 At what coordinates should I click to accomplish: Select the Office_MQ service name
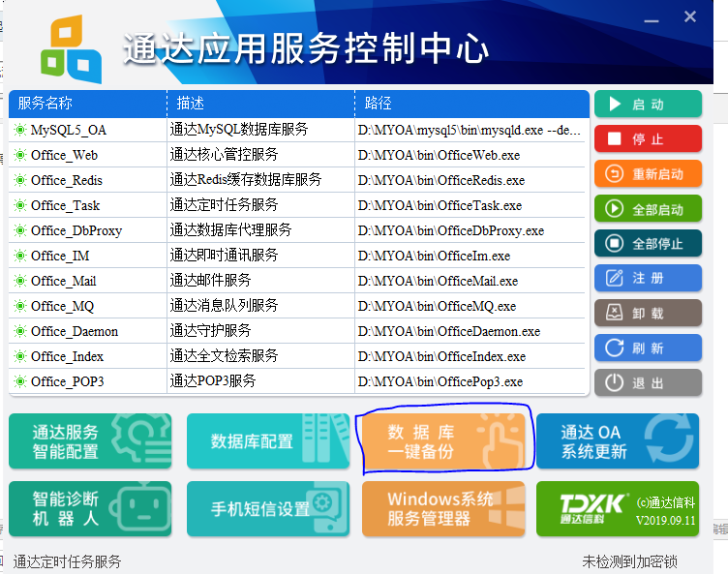click(63, 306)
